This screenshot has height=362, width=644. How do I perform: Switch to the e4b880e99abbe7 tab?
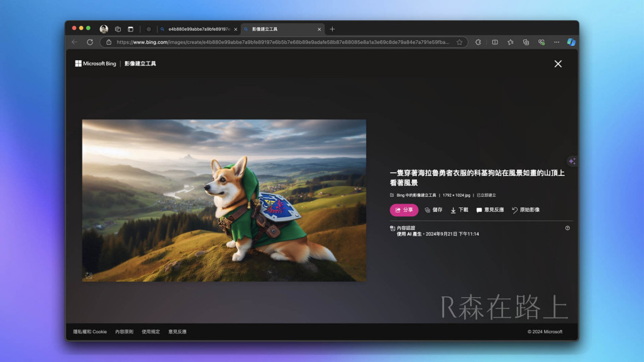[199, 29]
